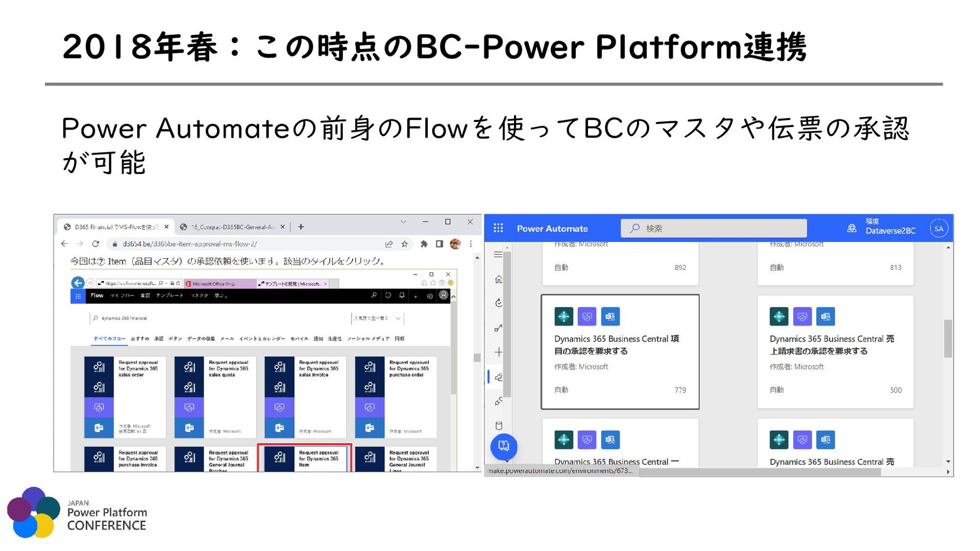Image resolution: width=980 pixels, height=551 pixels.
Task: Toggle the Power Automate hamburger navigation menu
Action: click(x=498, y=254)
